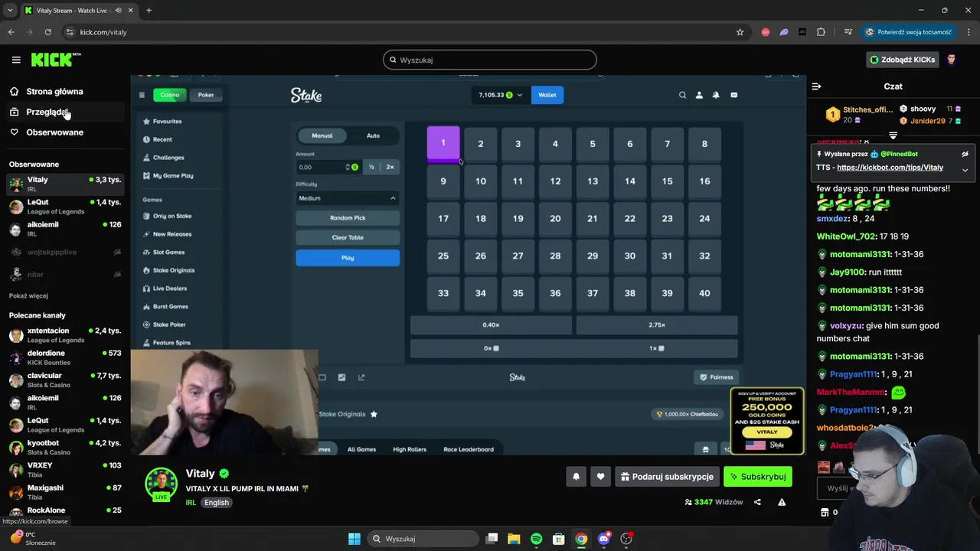Toggle stream notifications bell button
The height and width of the screenshot is (551, 980).
[576, 476]
